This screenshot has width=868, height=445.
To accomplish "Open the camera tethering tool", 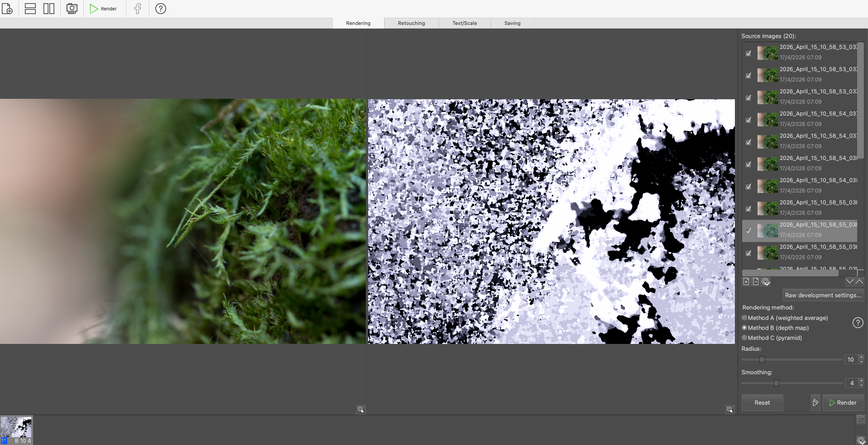I will (x=71, y=9).
